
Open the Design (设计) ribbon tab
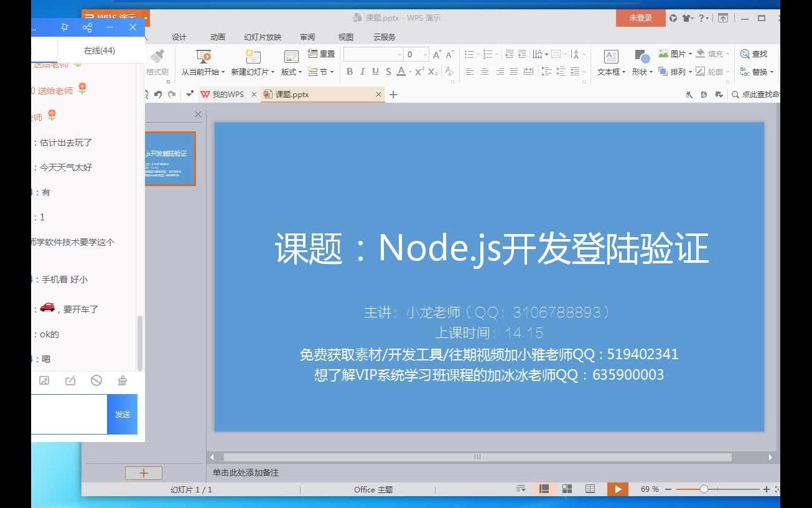[x=179, y=37]
